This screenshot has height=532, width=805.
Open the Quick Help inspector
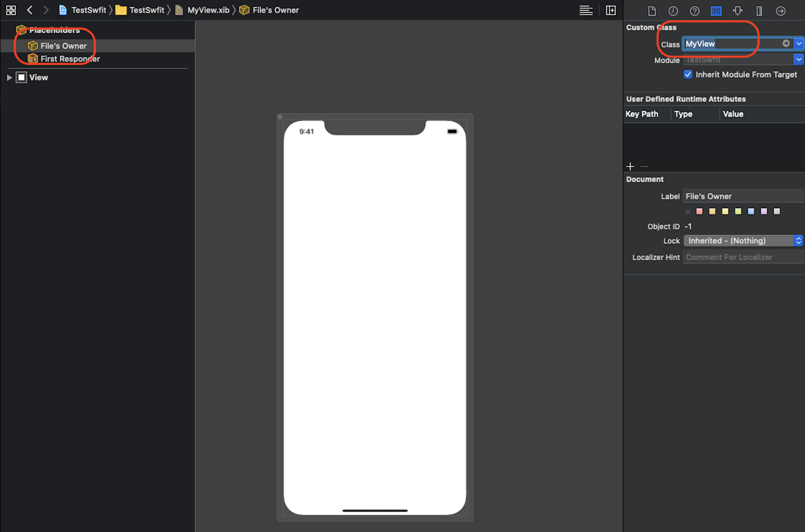tap(694, 11)
